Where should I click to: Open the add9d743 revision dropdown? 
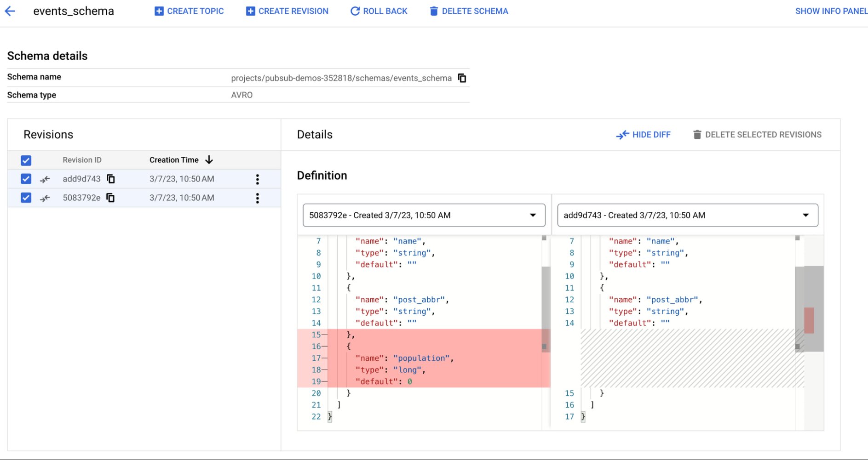click(x=688, y=215)
